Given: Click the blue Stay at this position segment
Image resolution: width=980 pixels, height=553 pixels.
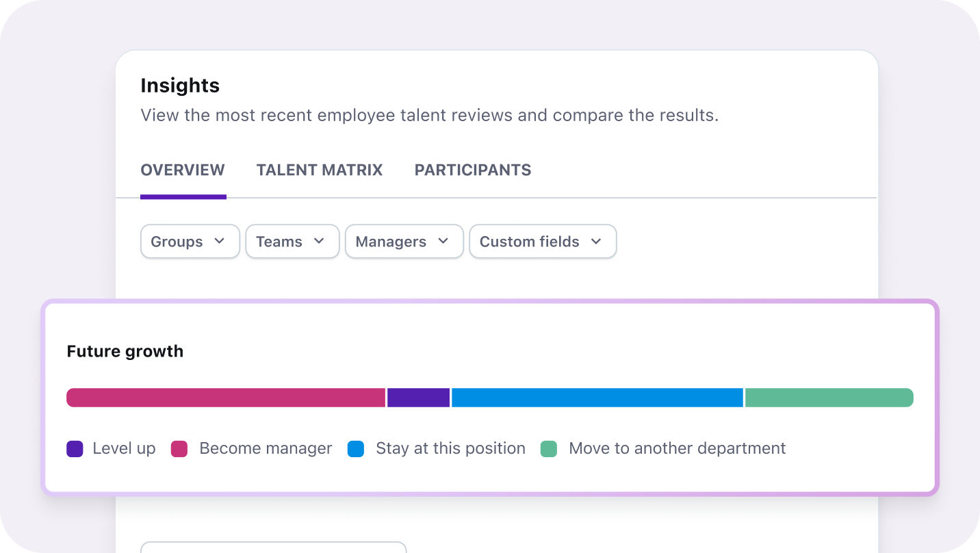Looking at the screenshot, I should (597, 398).
